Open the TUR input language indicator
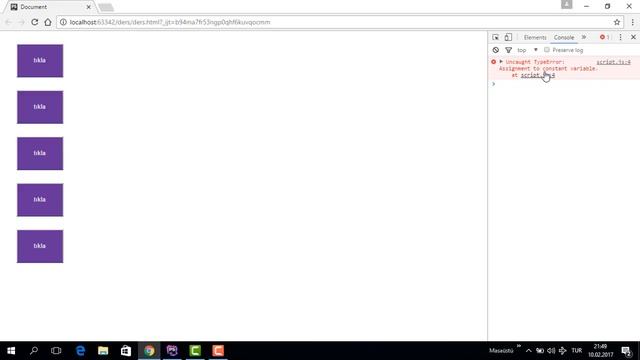The image size is (640, 360). [576, 351]
